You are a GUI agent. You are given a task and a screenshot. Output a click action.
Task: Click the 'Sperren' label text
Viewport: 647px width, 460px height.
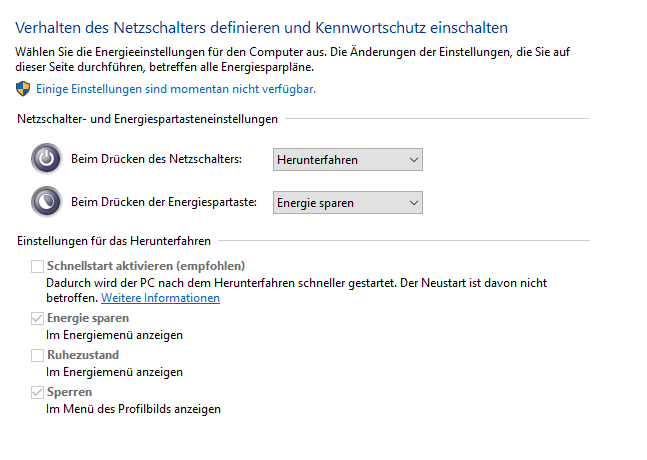coord(69,392)
